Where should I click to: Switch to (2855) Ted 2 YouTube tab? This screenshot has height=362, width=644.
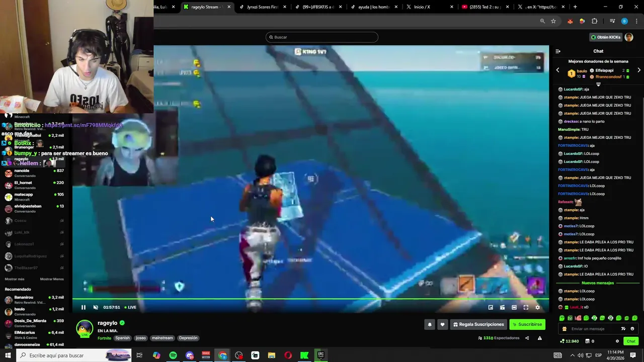click(486, 7)
